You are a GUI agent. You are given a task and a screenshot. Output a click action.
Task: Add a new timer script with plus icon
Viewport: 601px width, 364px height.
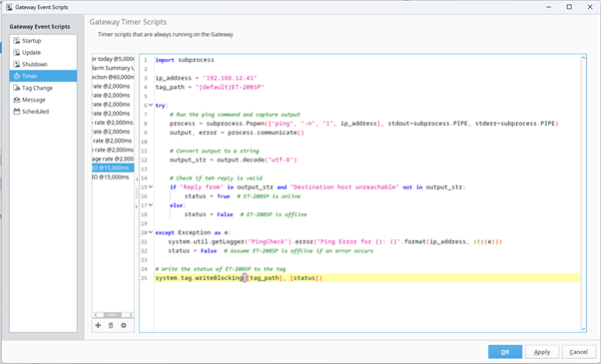click(x=98, y=325)
